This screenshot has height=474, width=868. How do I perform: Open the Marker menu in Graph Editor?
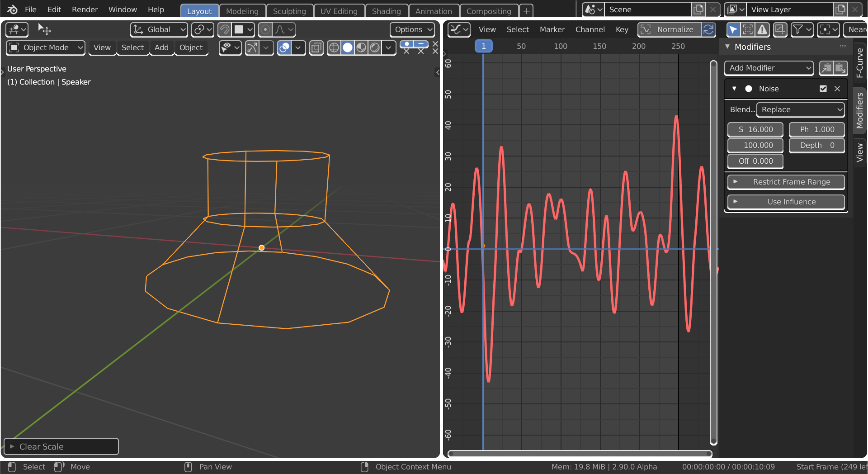pyautogui.click(x=552, y=29)
